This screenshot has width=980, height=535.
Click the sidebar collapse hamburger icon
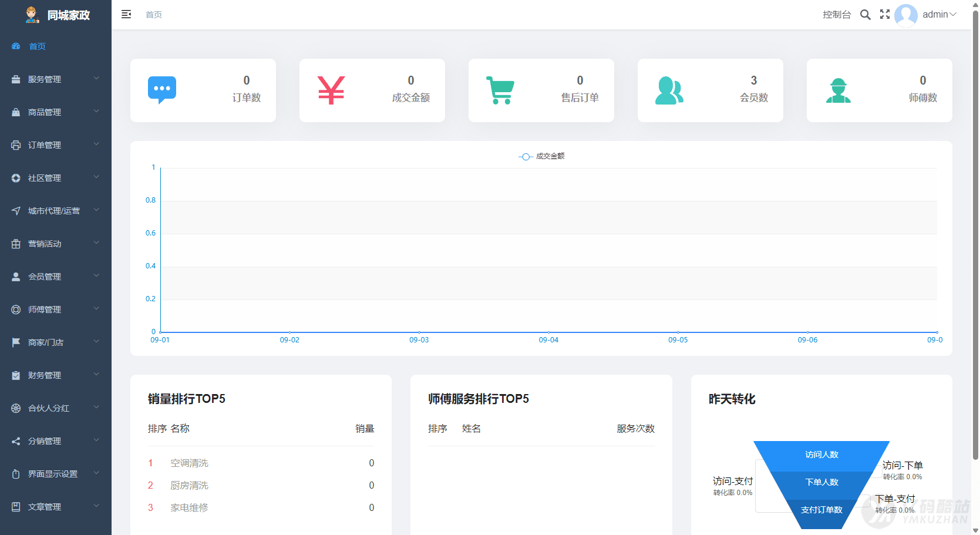[x=126, y=14]
